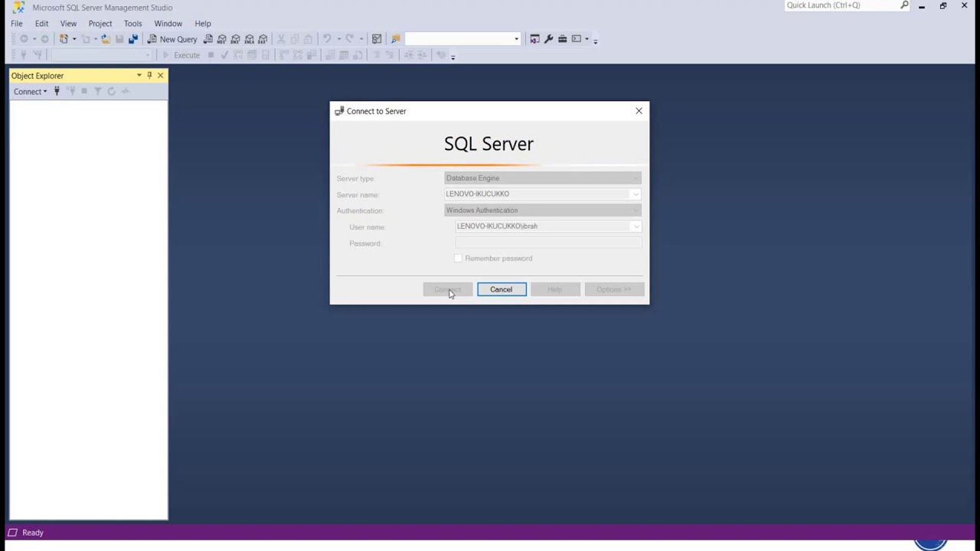Screen dimensions: 980x551
Task: Click the Filter funnel icon in Object Explorer
Action: click(x=97, y=91)
